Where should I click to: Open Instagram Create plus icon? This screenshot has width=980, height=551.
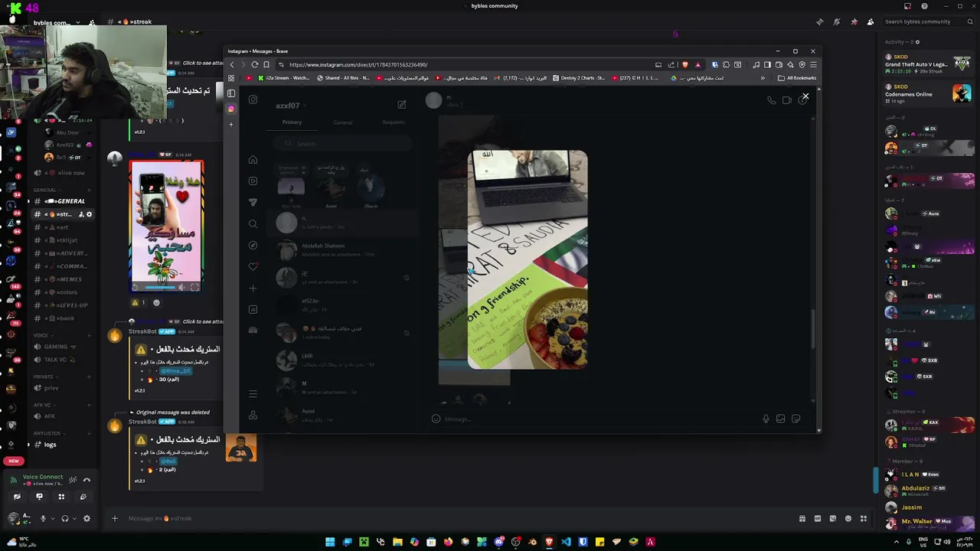coord(253,289)
